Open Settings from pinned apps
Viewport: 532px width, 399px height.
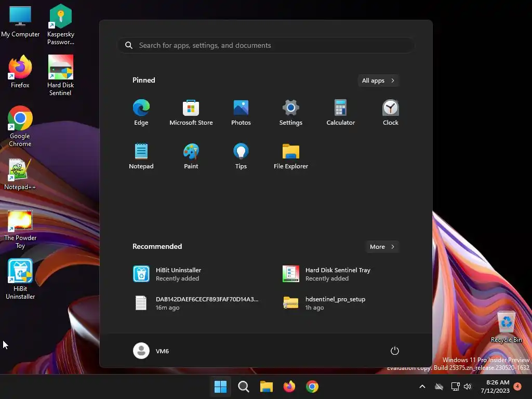(x=291, y=113)
